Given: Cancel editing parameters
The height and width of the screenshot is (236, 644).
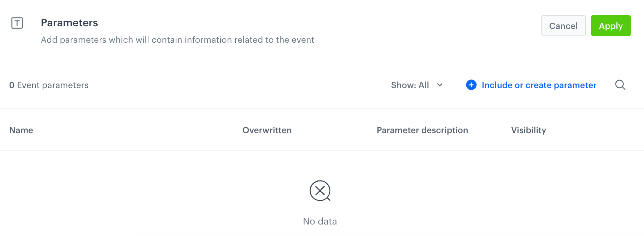Looking at the screenshot, I should [563, 26].
